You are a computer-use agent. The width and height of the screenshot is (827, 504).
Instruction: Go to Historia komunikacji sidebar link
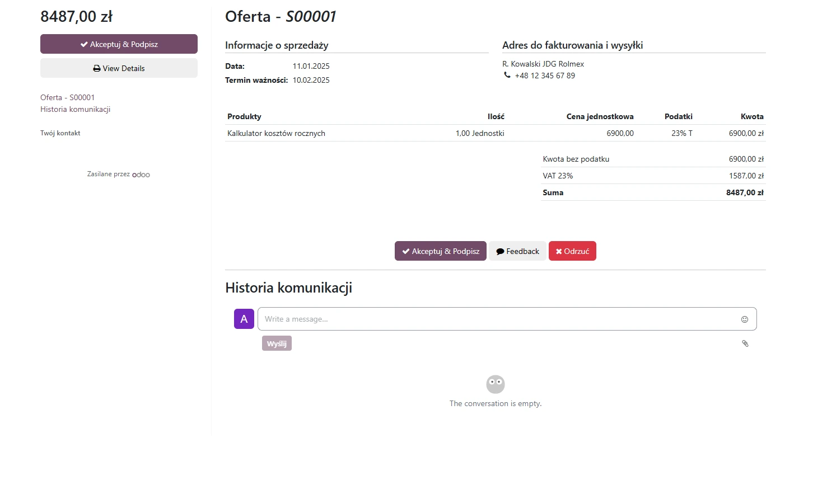tap(75, 109)
